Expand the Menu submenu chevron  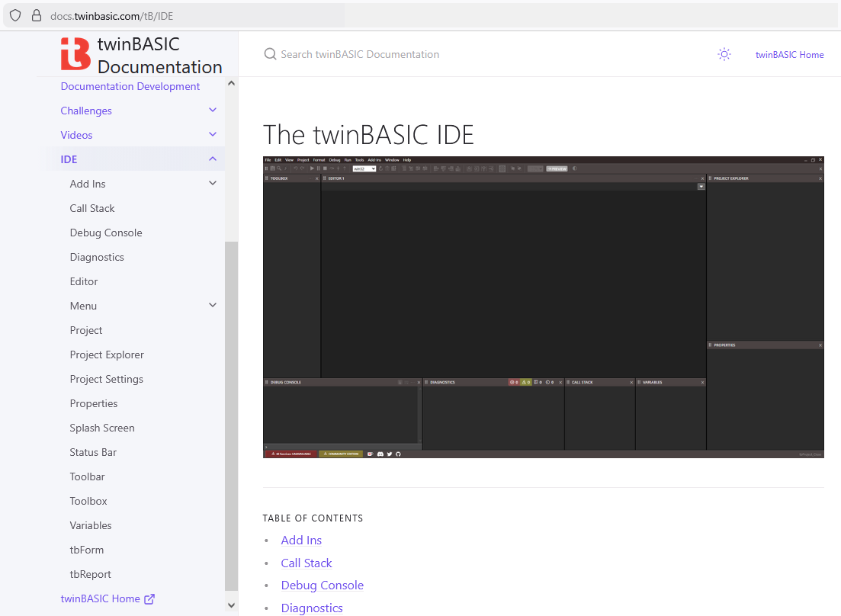click(213, 306)
